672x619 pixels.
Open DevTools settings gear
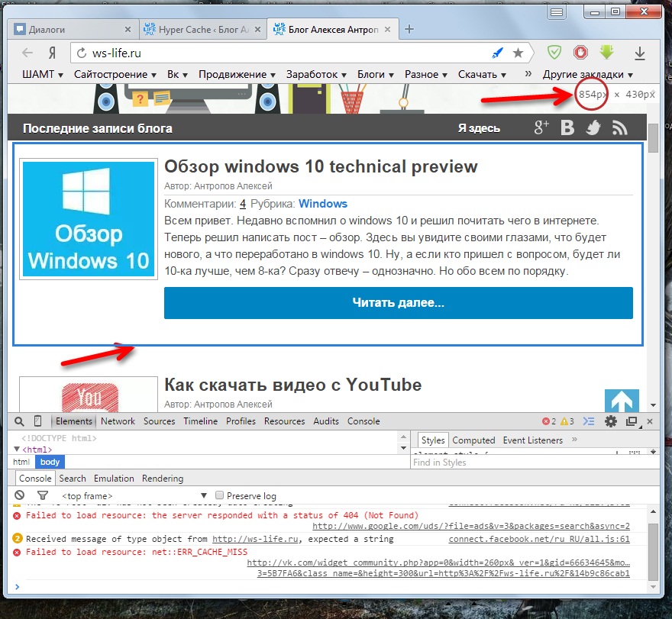(x=611, y=421)
